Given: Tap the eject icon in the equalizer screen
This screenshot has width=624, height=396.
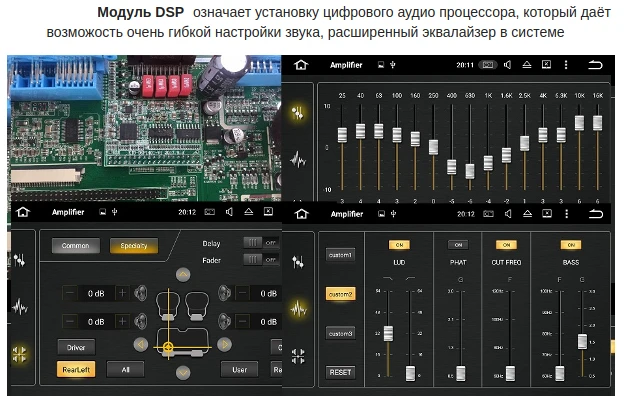Looking at the screenshot, I should click(x=526, y=64).
